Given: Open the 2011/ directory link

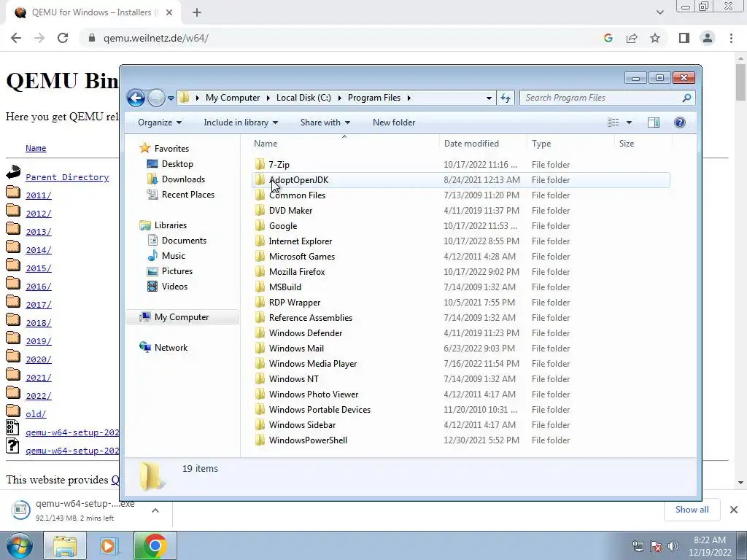Looking at the screenshot, I should [39, 195].
